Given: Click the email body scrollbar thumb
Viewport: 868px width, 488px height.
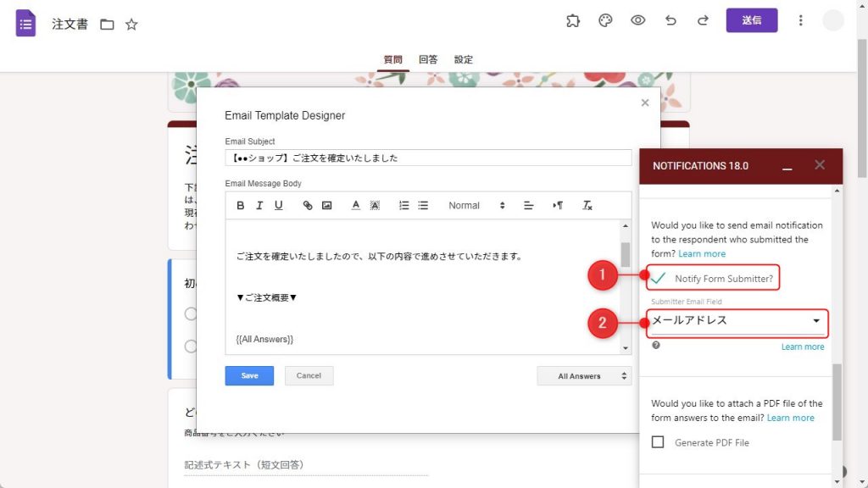Looking at the screenshot, I should [626, 254].
